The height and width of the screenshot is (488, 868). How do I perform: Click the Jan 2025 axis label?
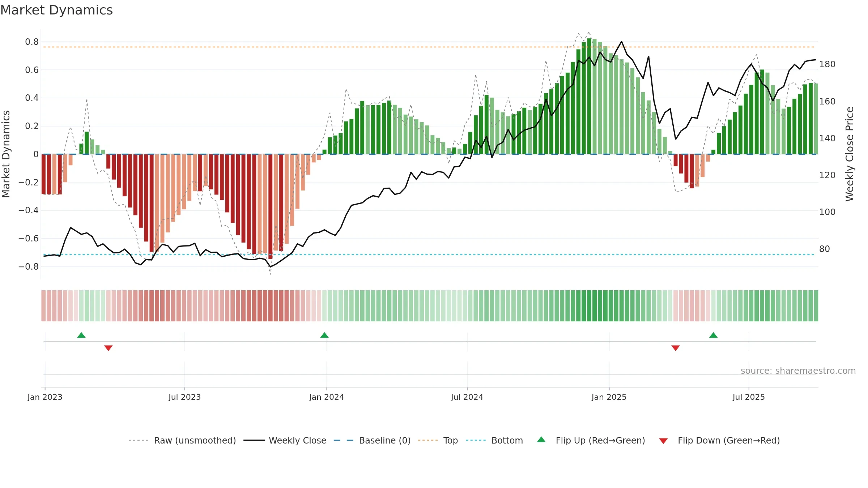(609, 397)
